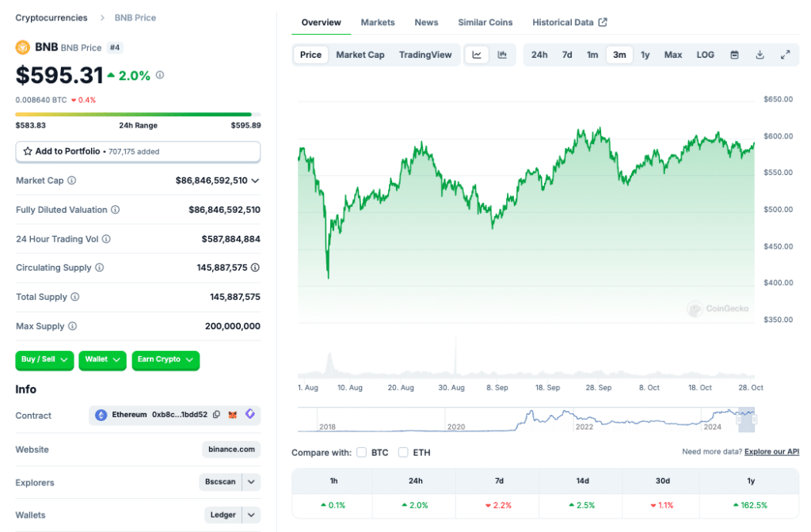Open the Max Supply info icon
Image resolution: width=811 pixels, height=532 pixels.
point(72,326)
